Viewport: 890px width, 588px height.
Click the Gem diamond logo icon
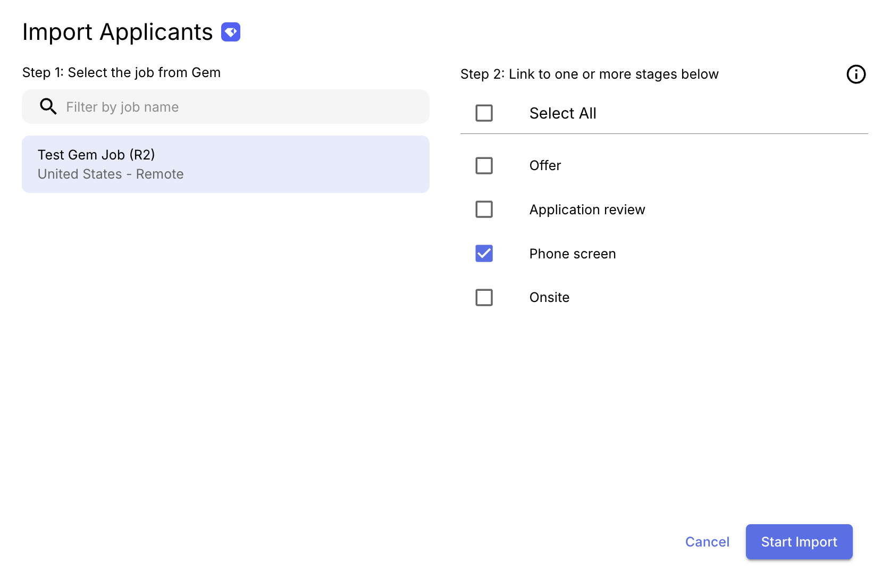point(231,32)
